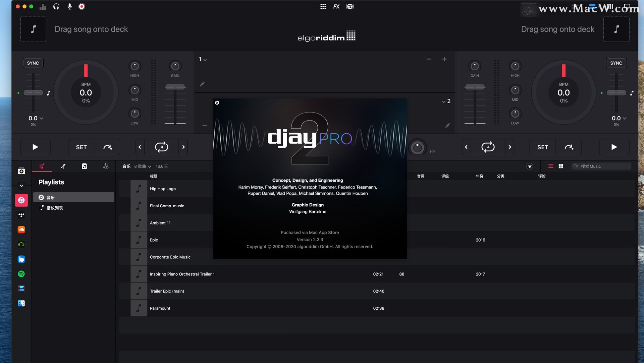Toggle SYNC on the right deck
The height and width of the screenshot is (363, 644).
tap(616, 63)
